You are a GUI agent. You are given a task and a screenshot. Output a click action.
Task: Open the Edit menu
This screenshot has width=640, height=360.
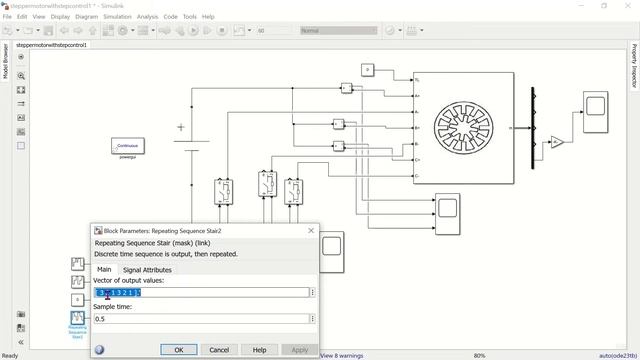coord(22,17)
